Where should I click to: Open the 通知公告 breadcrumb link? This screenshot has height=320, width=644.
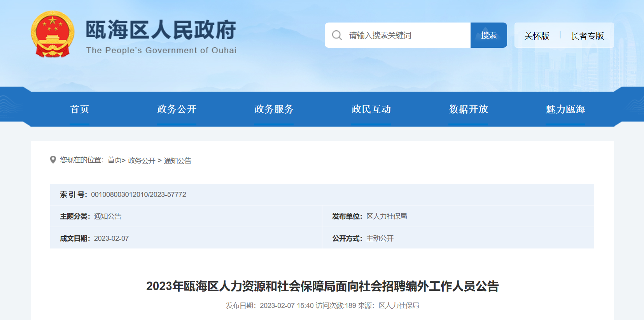pos(178,160)
